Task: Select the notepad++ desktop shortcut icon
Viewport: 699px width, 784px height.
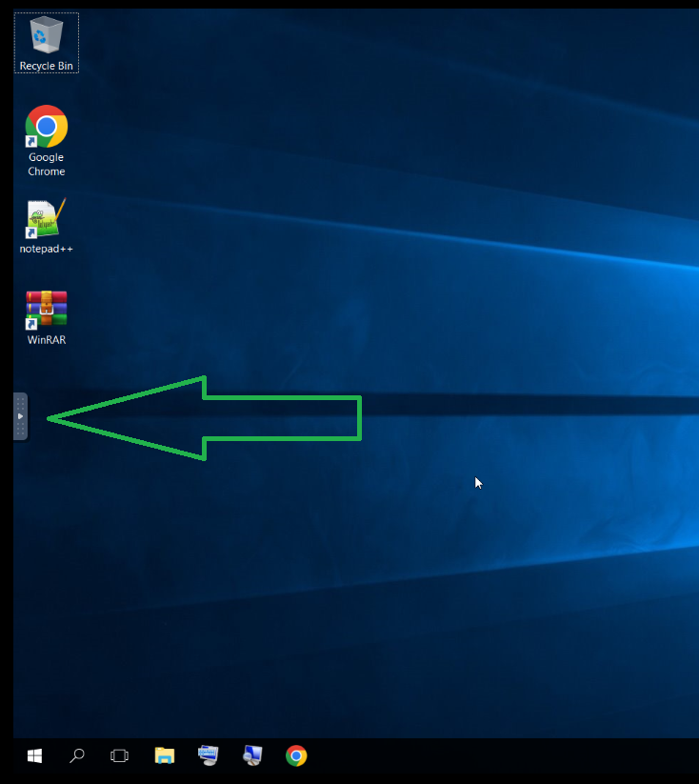Action: [x=46, y=219]
